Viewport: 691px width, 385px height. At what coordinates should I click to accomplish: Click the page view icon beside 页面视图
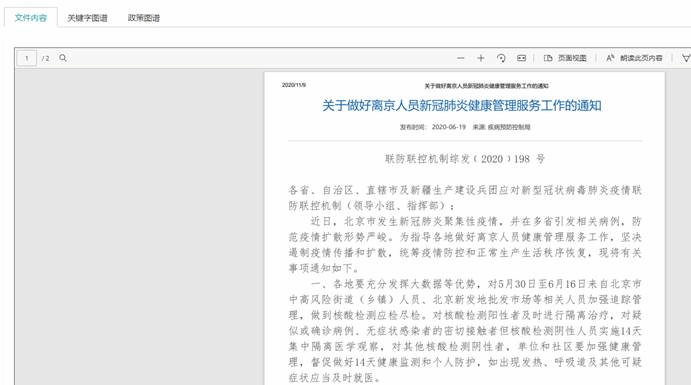click(548, 58)
